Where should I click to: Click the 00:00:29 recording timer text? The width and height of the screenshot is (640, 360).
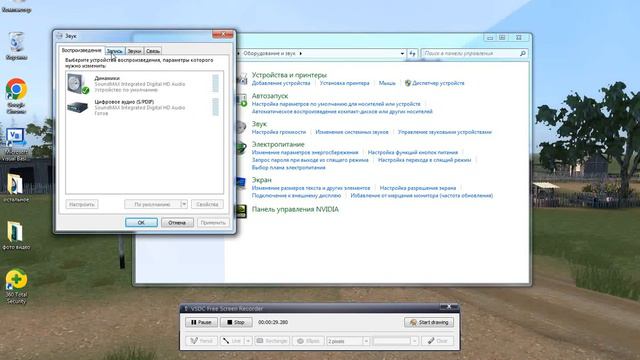[273, 322]
